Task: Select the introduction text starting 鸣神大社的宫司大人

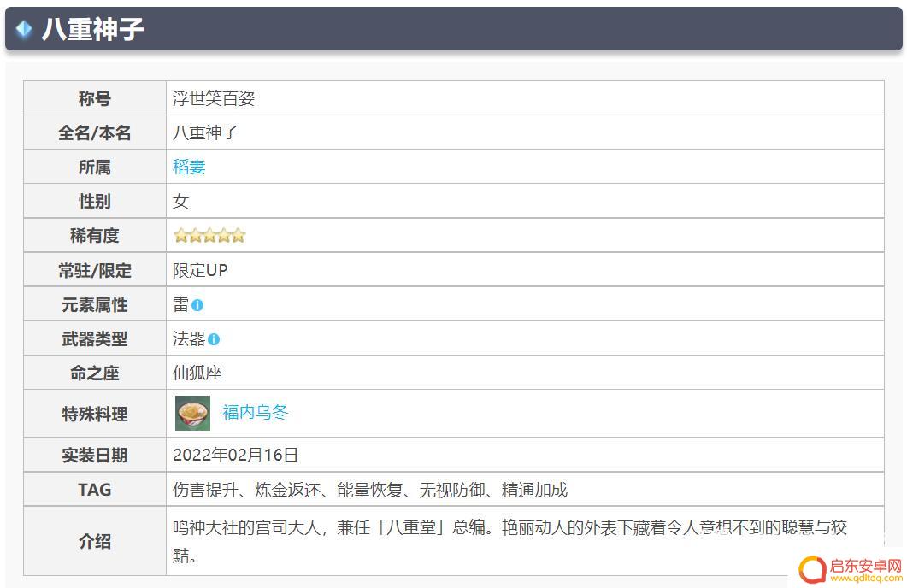Action: tap(509, 541)
